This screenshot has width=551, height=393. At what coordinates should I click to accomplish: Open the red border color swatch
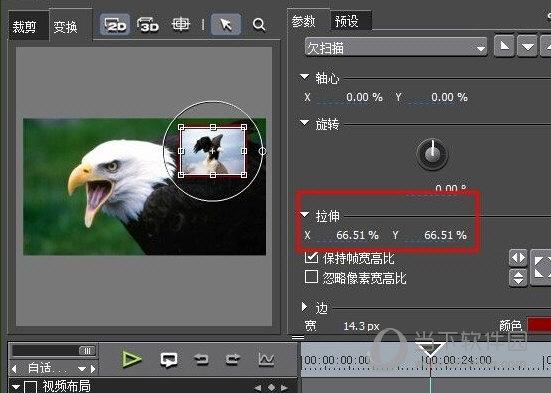pos(539,325)
